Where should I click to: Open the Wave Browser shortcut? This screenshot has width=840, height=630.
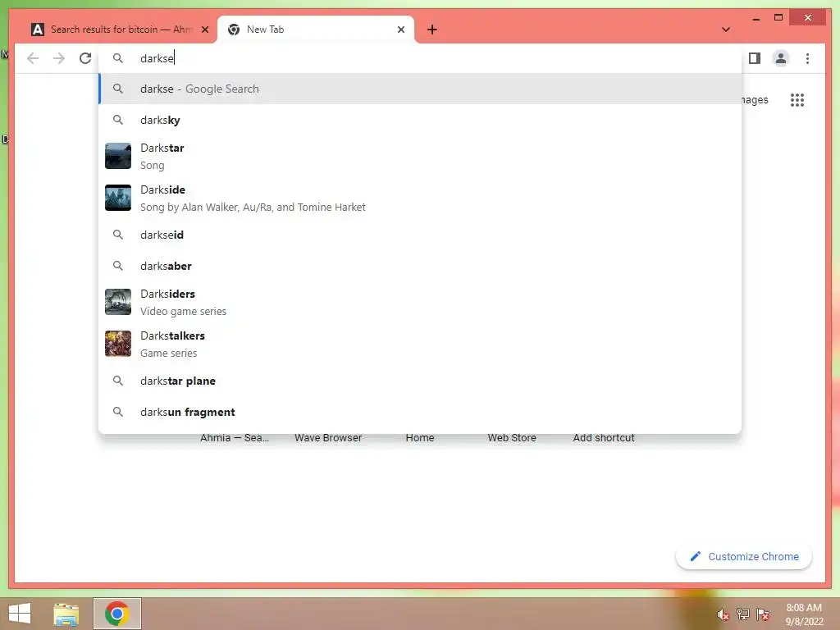(328, 438)
